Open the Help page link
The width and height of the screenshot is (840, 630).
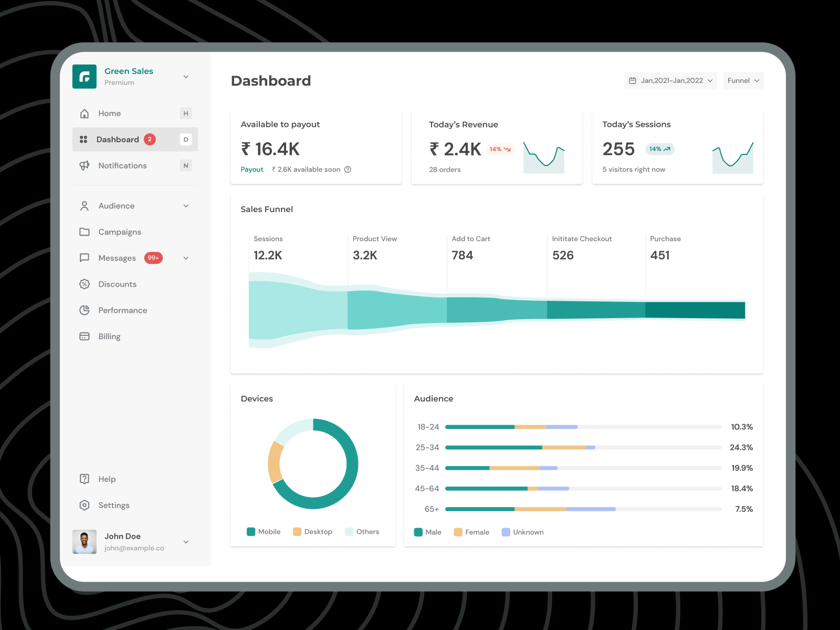click(107, 479)
